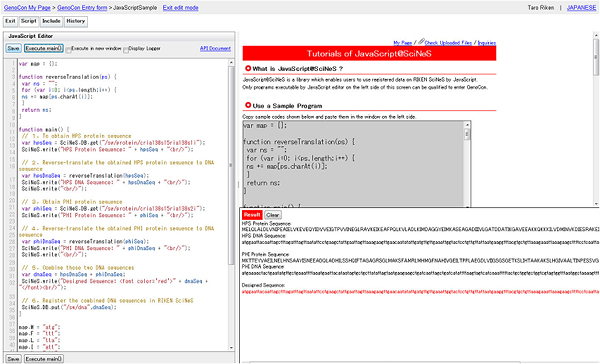Screen dimensions: 600x364
Task: Click the 'JavaScript Editor' panel title
Action: point(31,36)
